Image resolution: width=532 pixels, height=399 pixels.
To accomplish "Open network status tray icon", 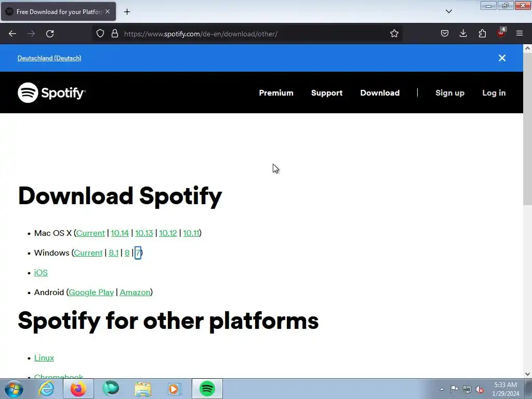I will 467,389.
